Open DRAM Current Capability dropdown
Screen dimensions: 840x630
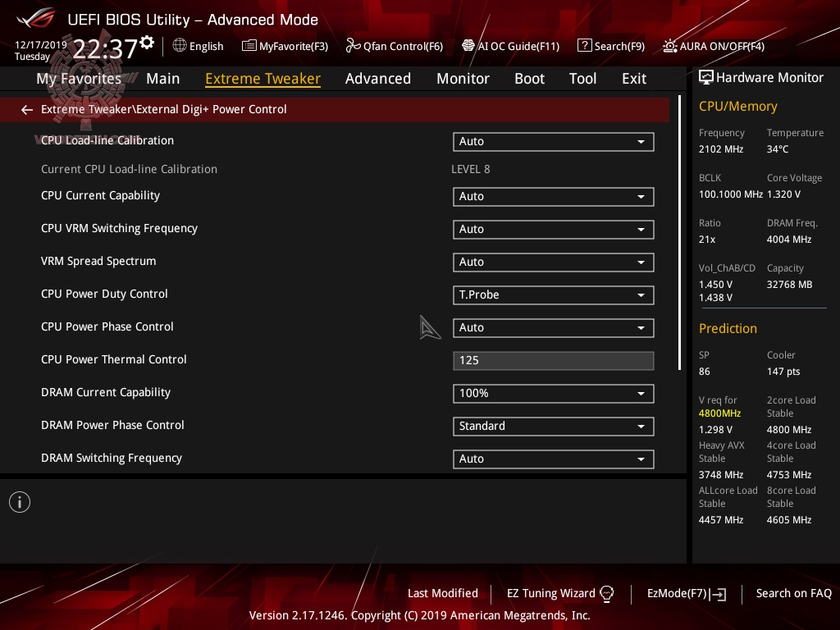click(x=554, y=393)
